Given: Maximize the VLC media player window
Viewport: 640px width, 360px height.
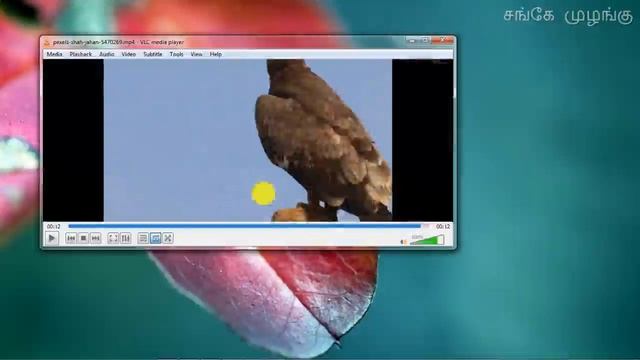Looking at the screenshot, I should coord(424,40).
